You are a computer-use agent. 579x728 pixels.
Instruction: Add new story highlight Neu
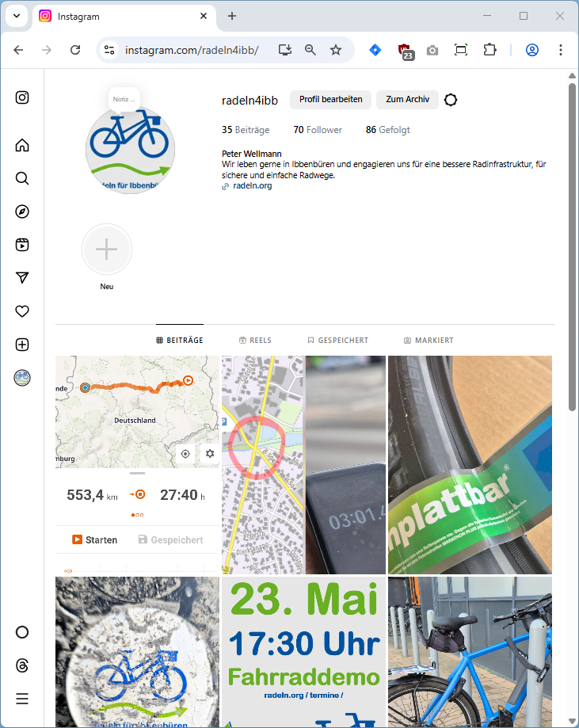(x=107, y=250)
